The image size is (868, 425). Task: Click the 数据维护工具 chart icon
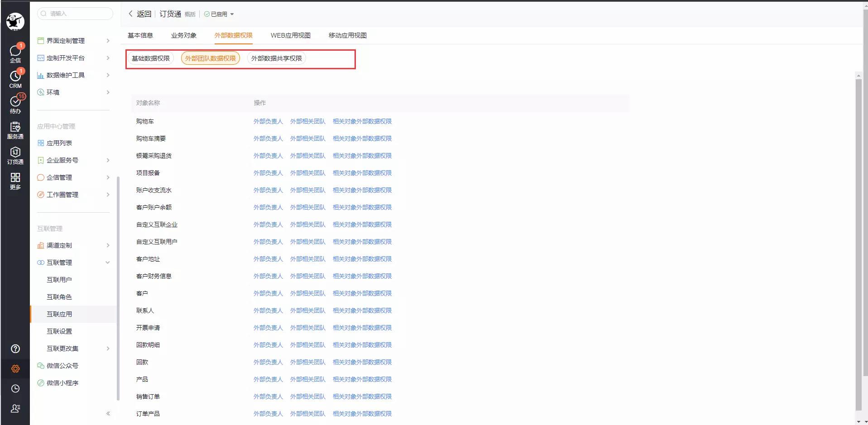click(x=40, y=75)
